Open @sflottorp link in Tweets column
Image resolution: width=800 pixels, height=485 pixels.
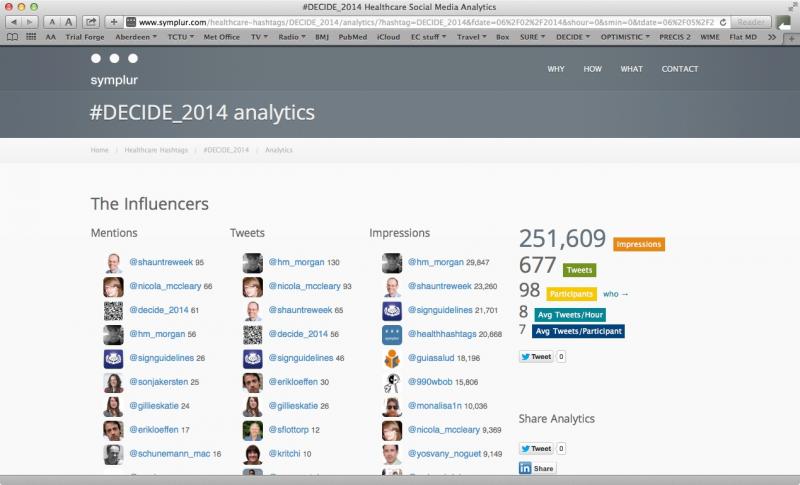(288, 429)
